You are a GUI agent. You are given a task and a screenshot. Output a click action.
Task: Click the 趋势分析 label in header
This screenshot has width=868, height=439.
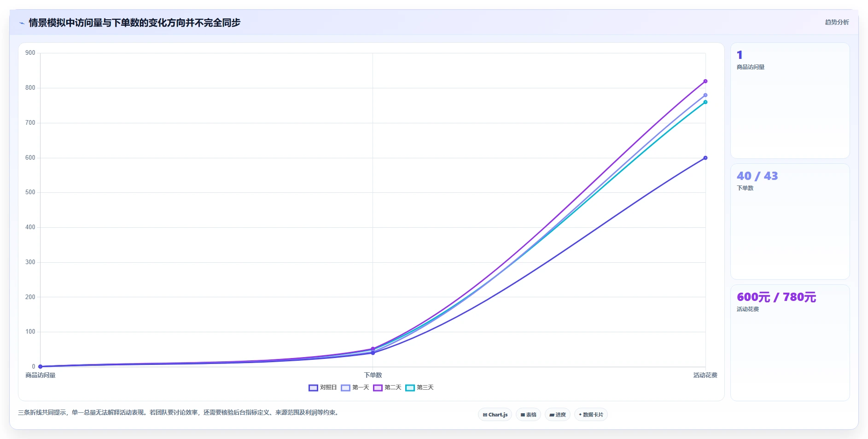tap(837, 22)
